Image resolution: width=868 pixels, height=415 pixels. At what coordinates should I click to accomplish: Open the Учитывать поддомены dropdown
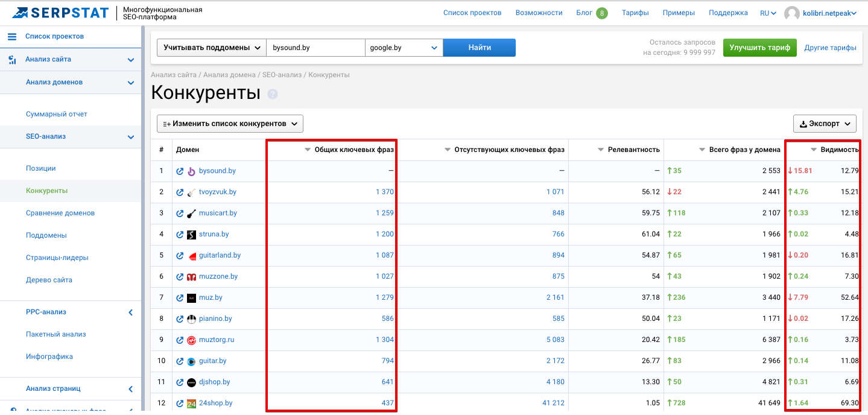(x=212, y=48)
